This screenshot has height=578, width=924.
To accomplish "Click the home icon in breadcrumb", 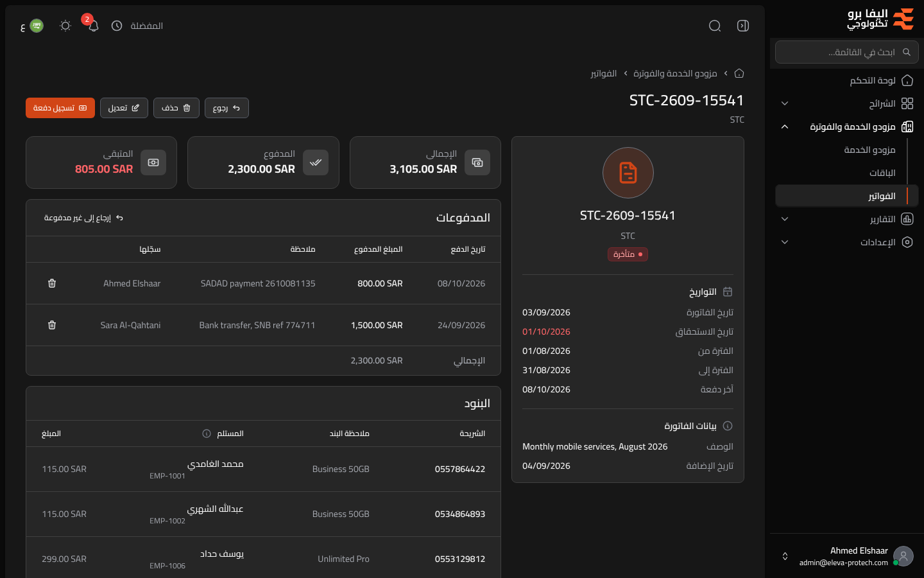I will (x=739, y=73).
